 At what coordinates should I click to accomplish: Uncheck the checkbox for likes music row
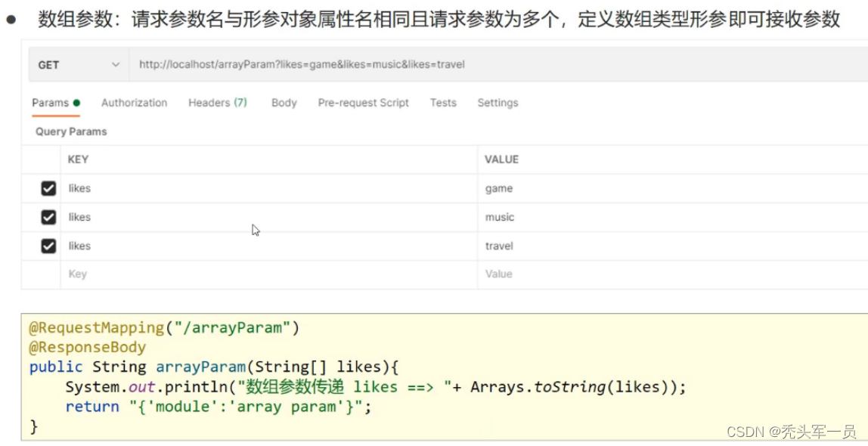coord(48,217)
